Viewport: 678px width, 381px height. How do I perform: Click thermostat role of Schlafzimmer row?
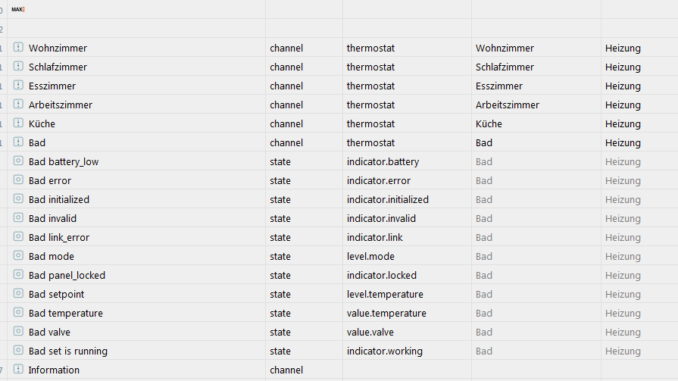[x=371, y=67]
